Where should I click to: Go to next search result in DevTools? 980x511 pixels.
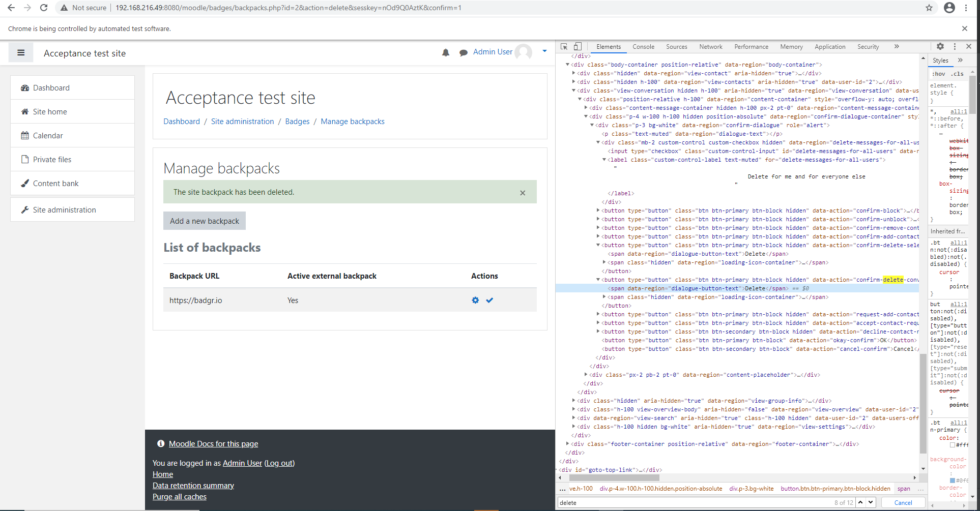tap(871, 502)
